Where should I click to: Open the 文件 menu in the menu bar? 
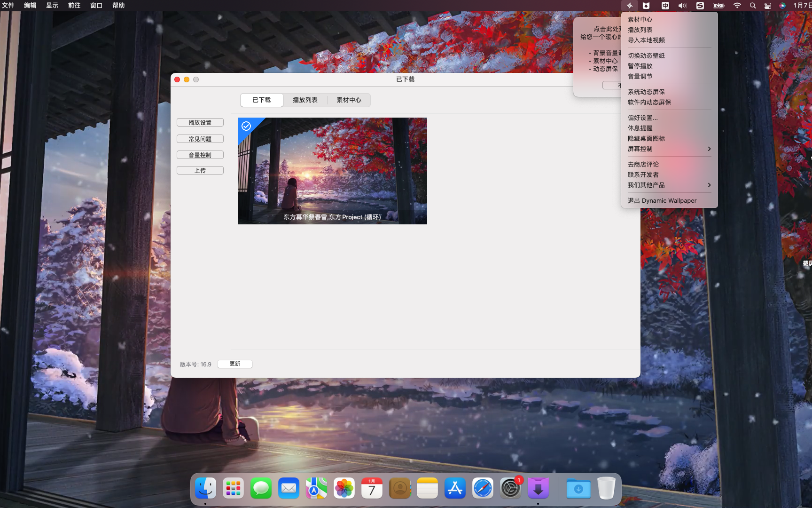(8, 6)
